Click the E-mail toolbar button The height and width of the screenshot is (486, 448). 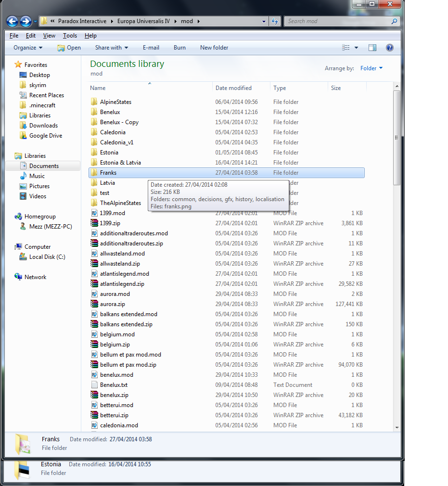tap(151, 48)
